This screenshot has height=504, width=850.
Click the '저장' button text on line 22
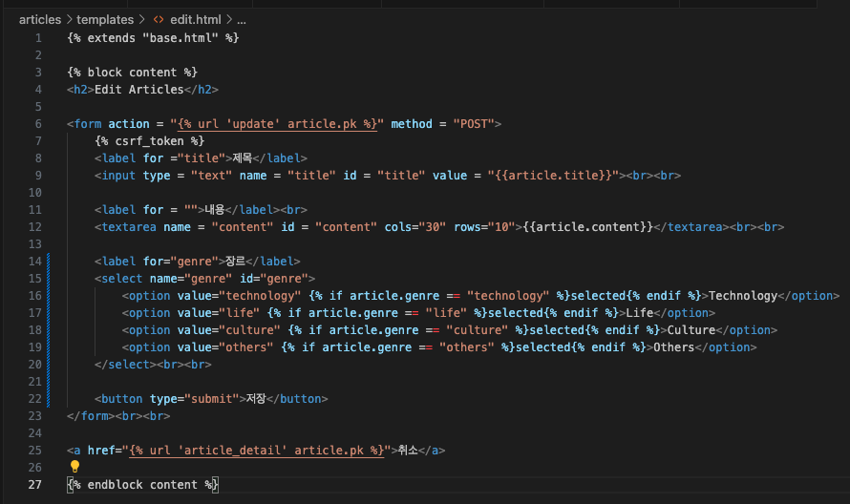pyautogui.click(x=256, y=399)
